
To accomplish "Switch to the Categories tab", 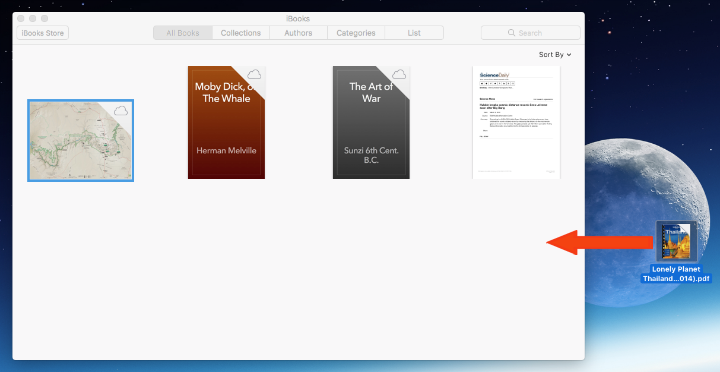I will click(x=356, y=33).
